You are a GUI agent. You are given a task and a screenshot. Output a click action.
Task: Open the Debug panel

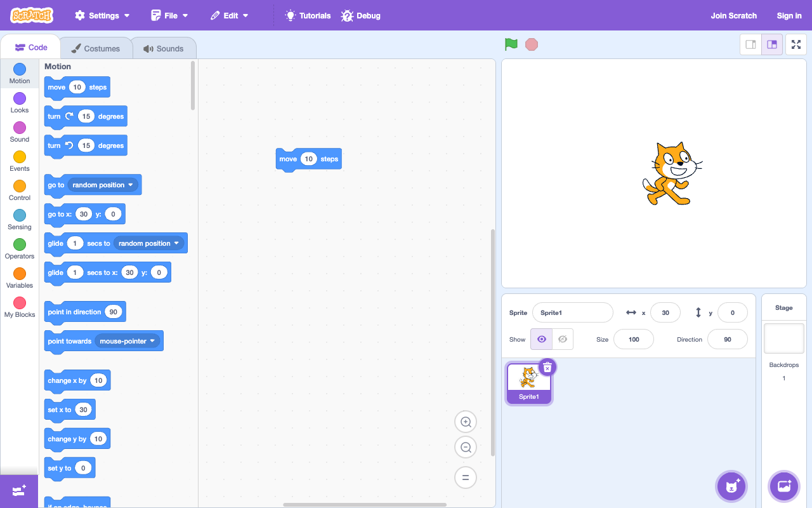tap(361, 15)
